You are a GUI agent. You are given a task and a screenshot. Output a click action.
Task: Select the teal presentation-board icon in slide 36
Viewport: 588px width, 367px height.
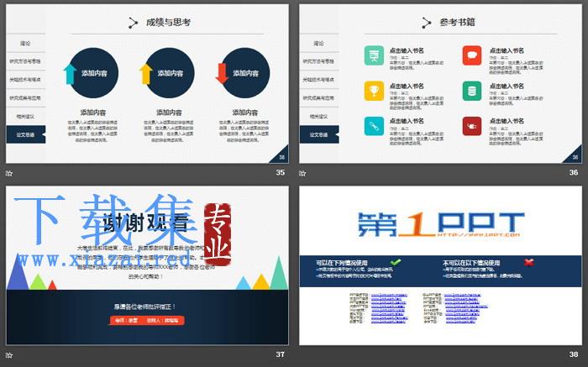(374, 55)
